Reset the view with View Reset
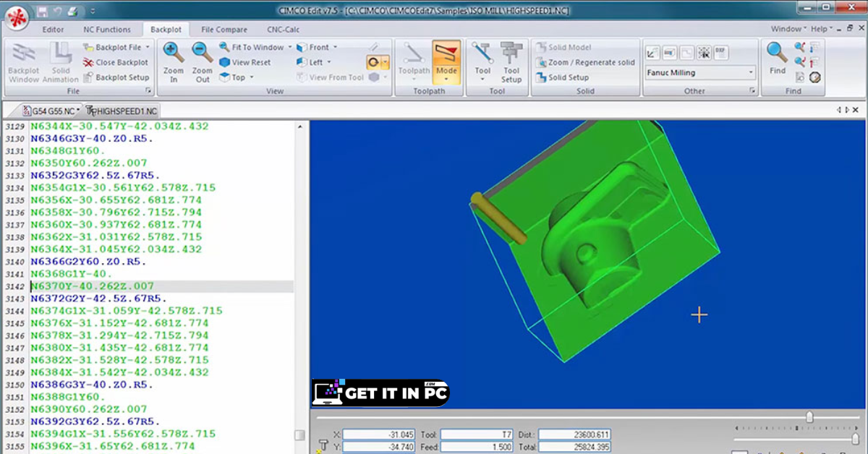Screen dimensions: 868x454 245,62
